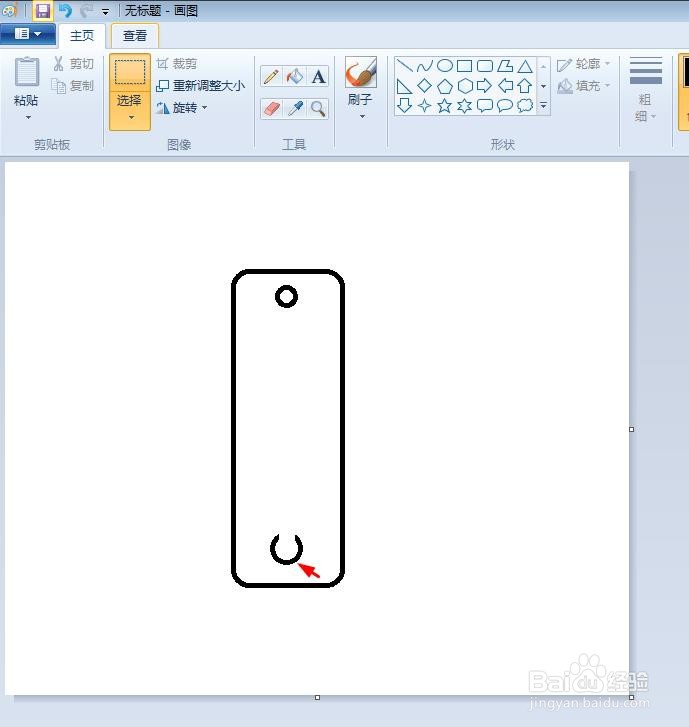
Task: Choose the Cloud callout shape
Action: [x=525, y=106]
